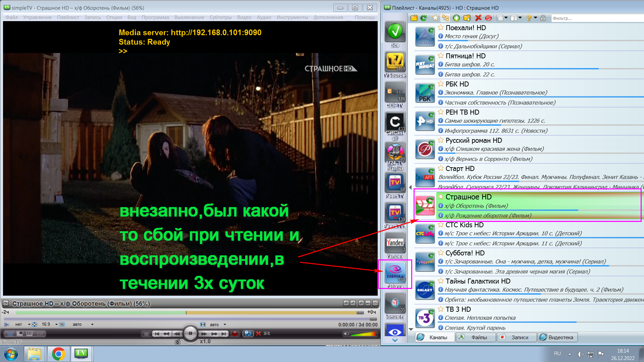
Task: Collapse the playlist panel with side arrow
Action: click(x=410, y=187)
